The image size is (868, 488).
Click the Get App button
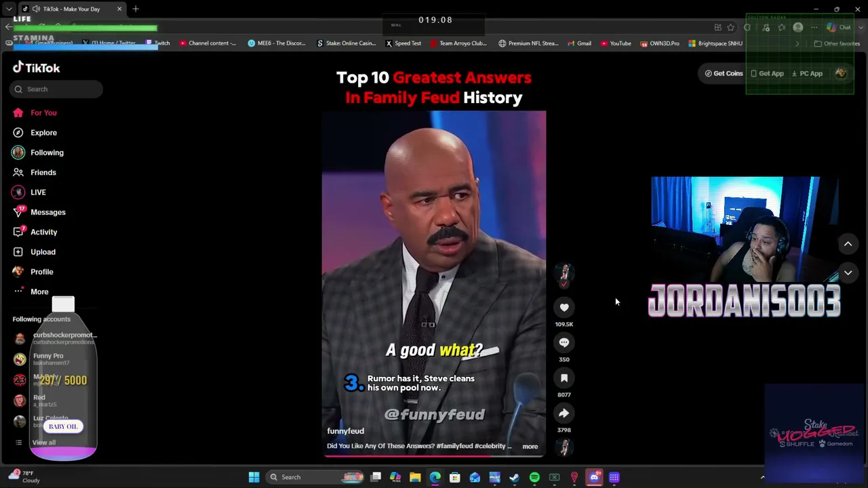768,73
